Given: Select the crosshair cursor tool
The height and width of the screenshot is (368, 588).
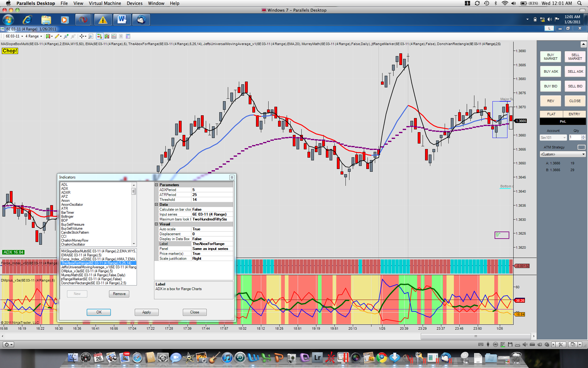Looking at the screenshot, I should tap(81, 36).
